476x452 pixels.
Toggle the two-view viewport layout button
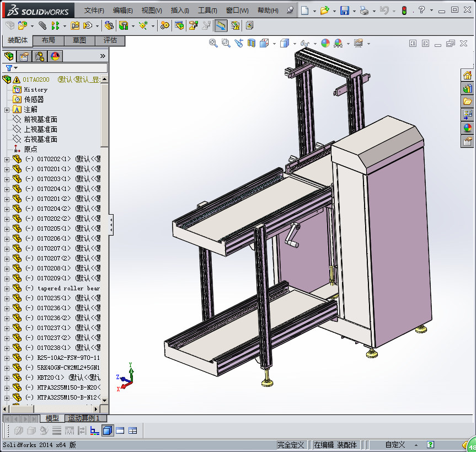pos(120,430)
